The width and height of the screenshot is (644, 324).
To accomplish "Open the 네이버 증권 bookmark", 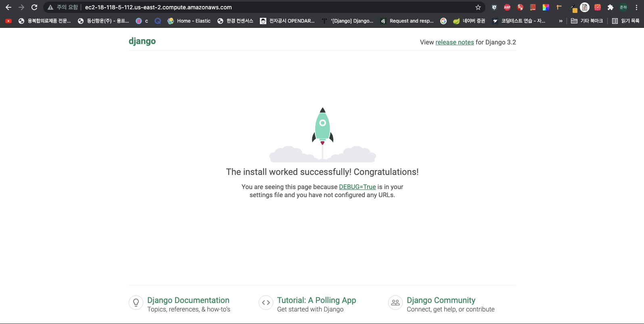I will tap(469, 21).
